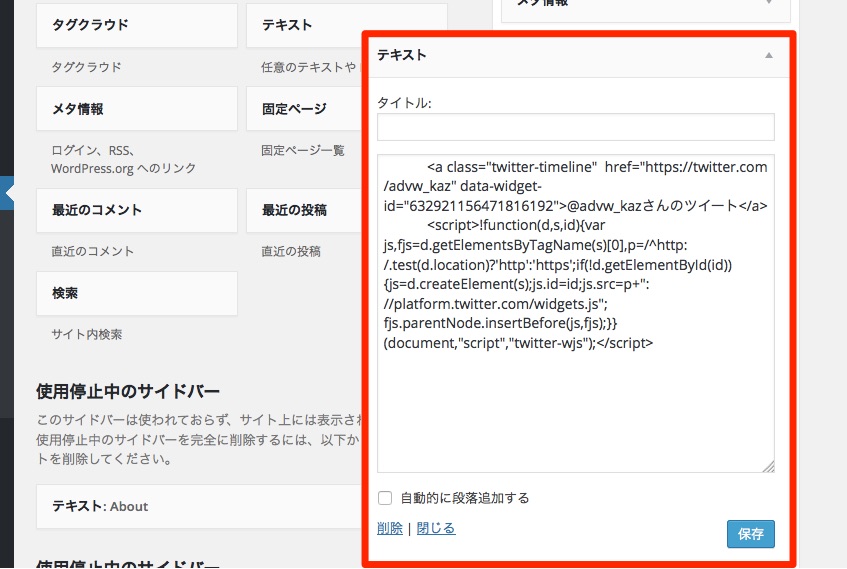Click the 直近のコメント description text

tap(92, 251)
